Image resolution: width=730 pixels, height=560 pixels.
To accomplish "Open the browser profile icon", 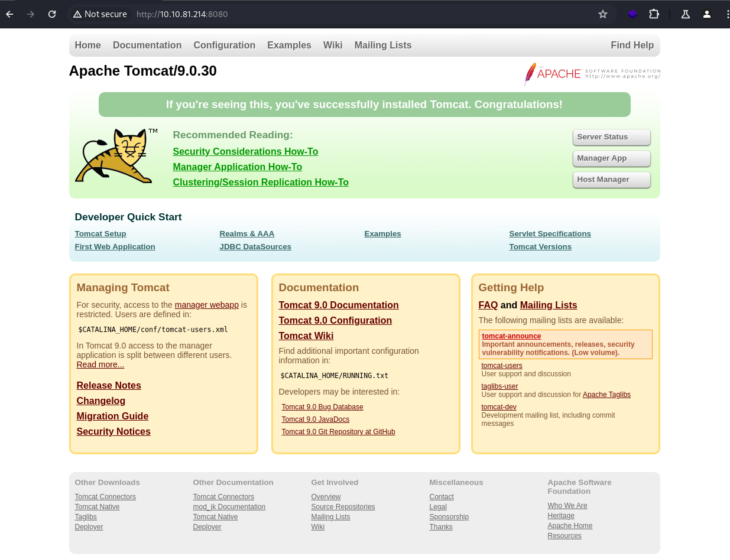I will 707,14.
